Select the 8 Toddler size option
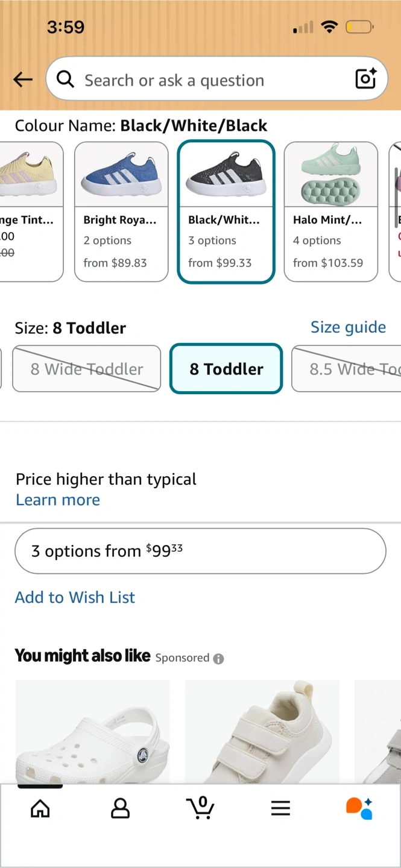The height and width of the screenshot is (868, 401). (x=226, y=369)
